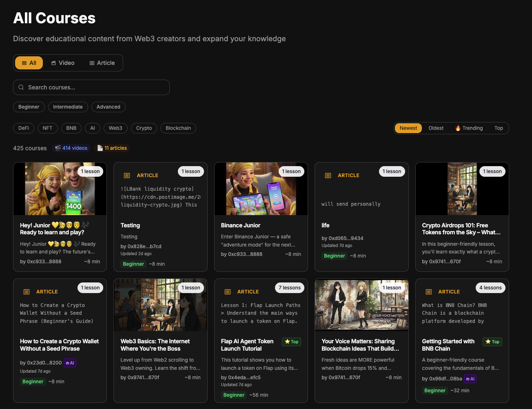The image size is (532, 409).
Task: Sort courses by Trending
Action: pos(469,128)
